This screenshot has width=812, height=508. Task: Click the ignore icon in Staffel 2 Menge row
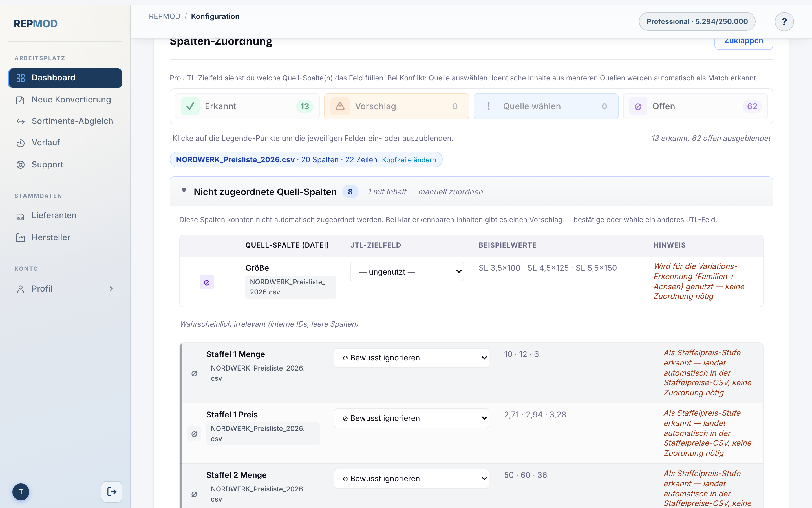[x=194, y=494]
